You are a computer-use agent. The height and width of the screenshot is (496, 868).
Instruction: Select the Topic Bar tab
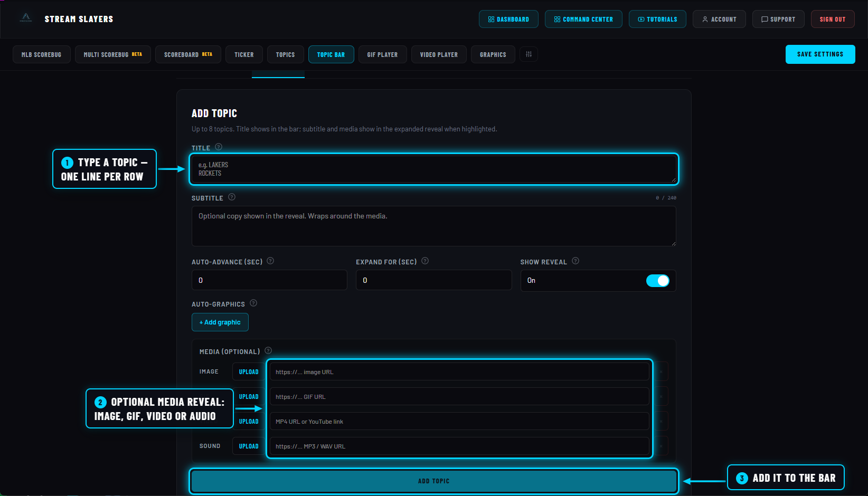(x=331, y=54)
